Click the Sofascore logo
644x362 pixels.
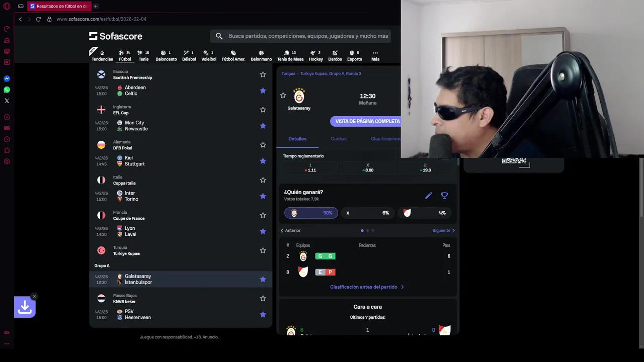116,36
